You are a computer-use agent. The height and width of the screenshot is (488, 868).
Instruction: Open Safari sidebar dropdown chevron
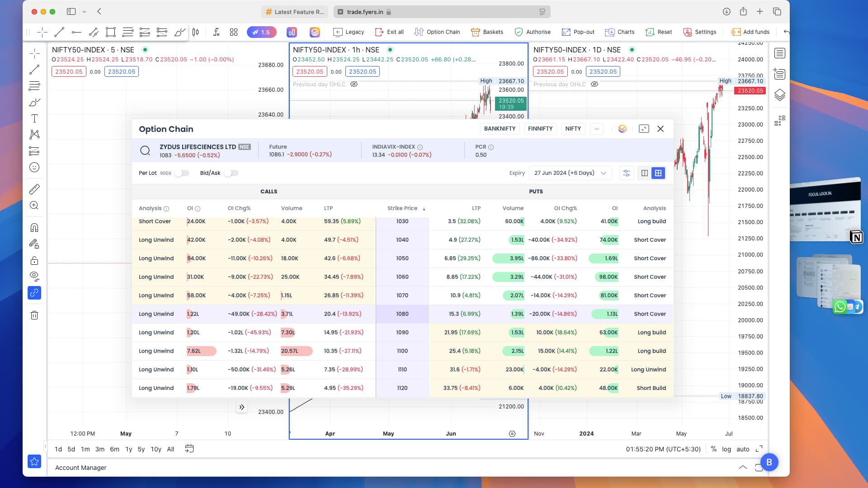85,12
